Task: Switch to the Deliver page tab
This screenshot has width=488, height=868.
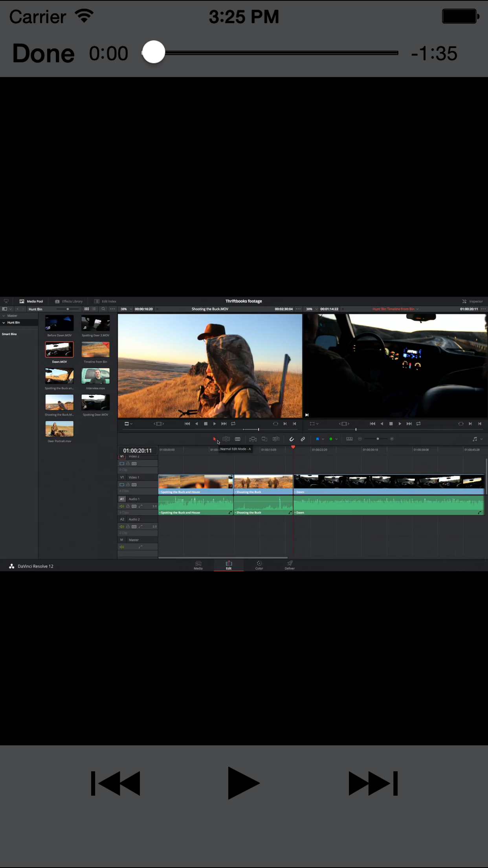Action: [290, 565]
